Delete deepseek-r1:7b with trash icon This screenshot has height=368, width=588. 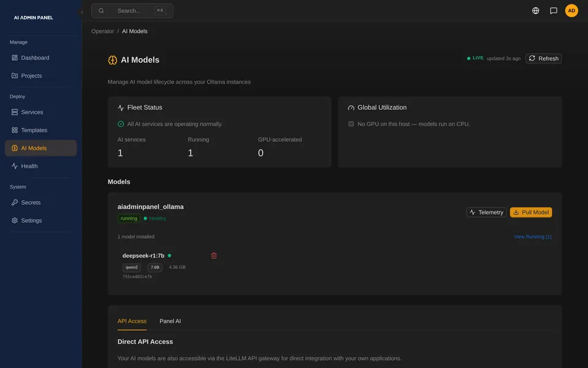(214, 256)
